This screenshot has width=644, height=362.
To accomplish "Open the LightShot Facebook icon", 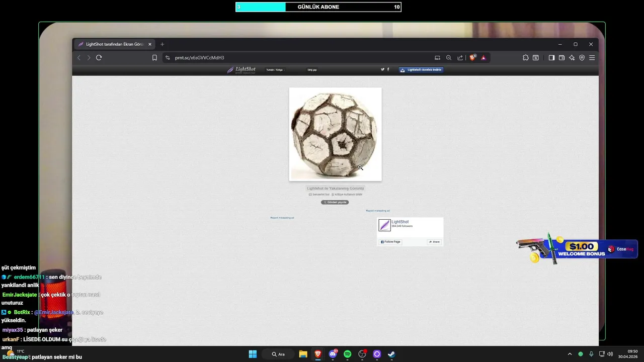I will click(x=388, y=69).
